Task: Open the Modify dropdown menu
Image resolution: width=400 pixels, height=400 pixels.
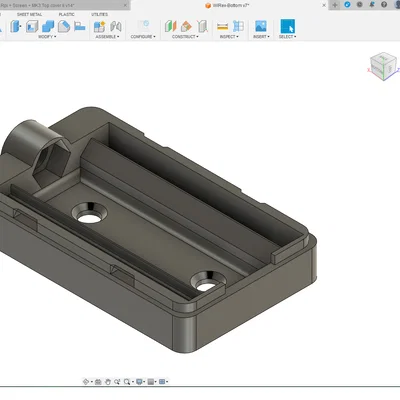Action: [x=47, y=37]
